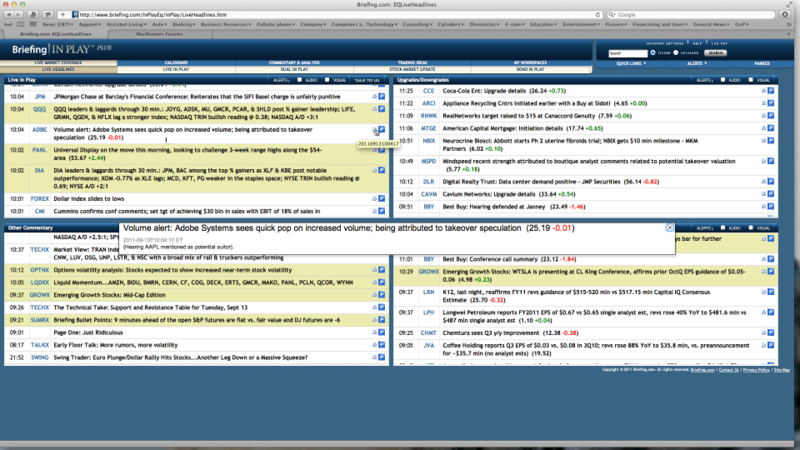
Task: Click blue park icon on The Technical Take row
Action: [x=382, y=307]
